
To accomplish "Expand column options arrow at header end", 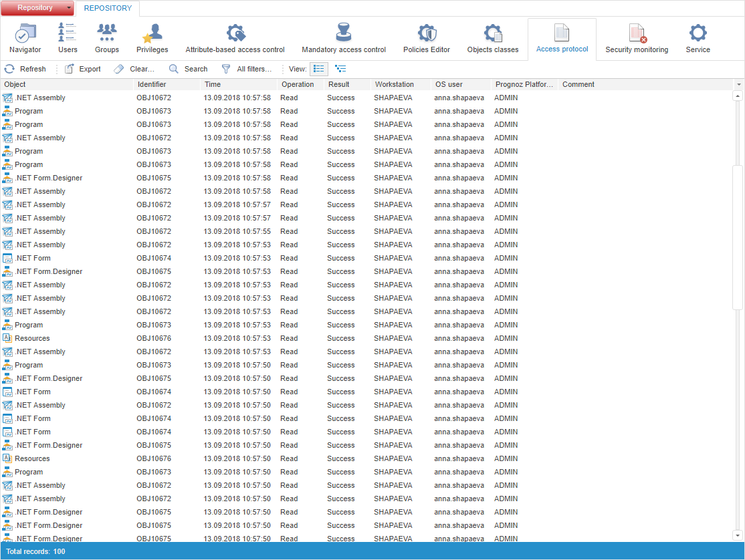I will click(x=738, y=85).
